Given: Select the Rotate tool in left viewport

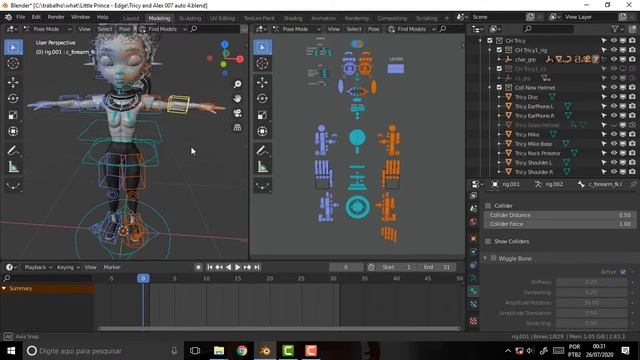Looking at the screenshot, I should pos(13,99).
